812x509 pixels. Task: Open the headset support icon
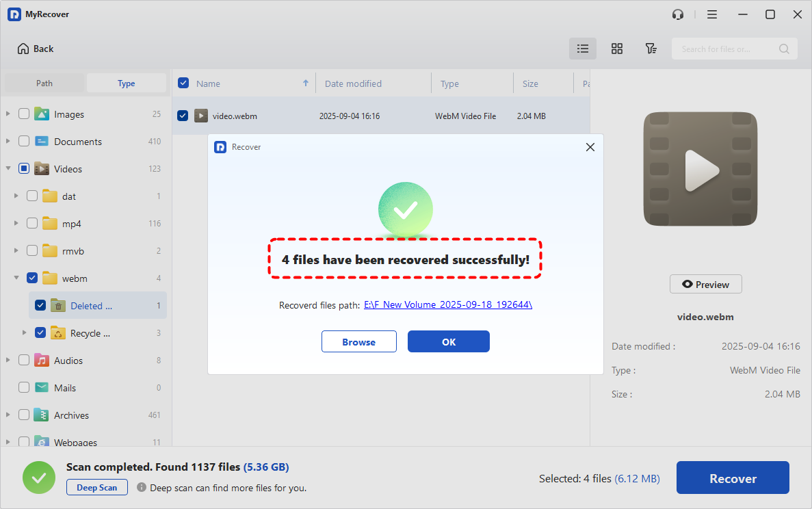pos(678,14)
